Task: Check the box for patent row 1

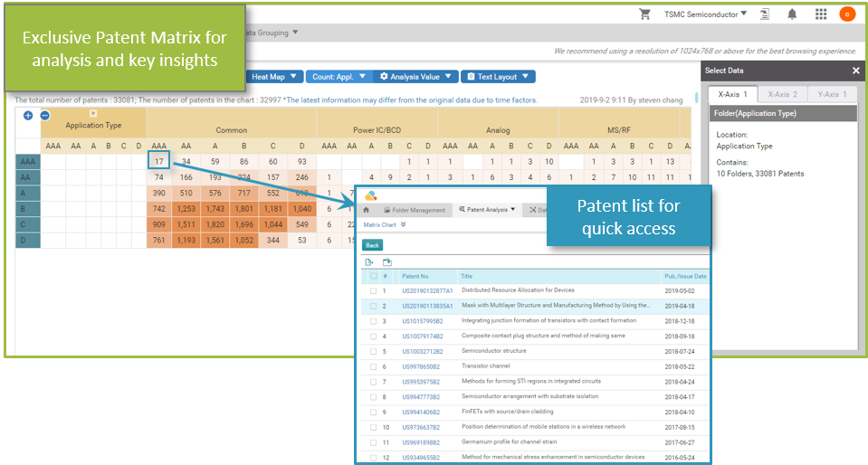Action: click(x=373, y=290)
